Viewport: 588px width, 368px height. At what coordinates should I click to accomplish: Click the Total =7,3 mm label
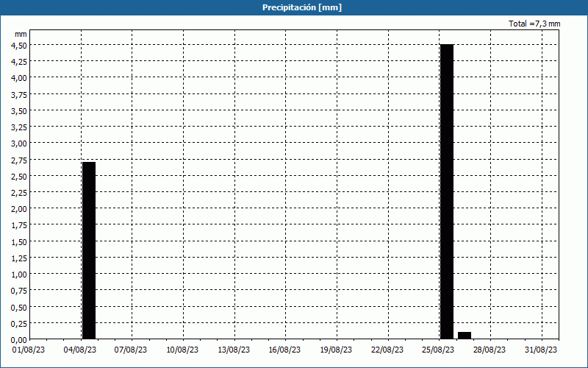click(x=534, y=24)
